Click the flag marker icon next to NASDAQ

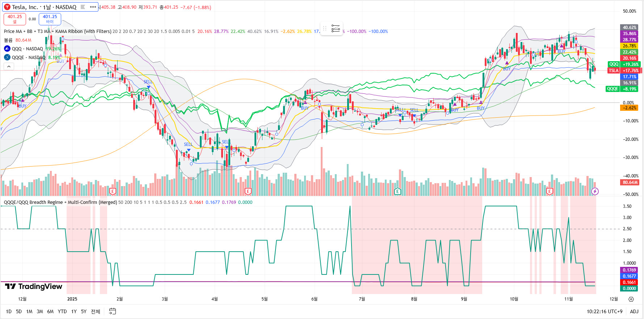[83, 7]
